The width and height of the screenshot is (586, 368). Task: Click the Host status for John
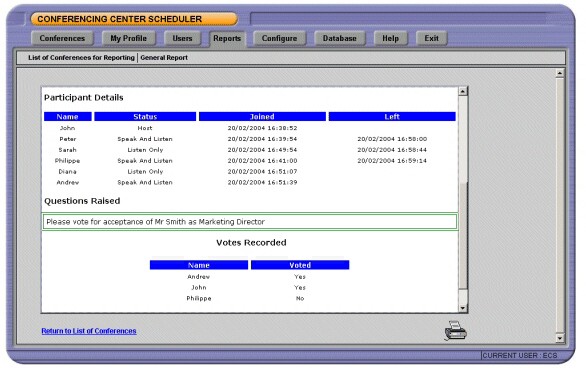tap(145, 128)
